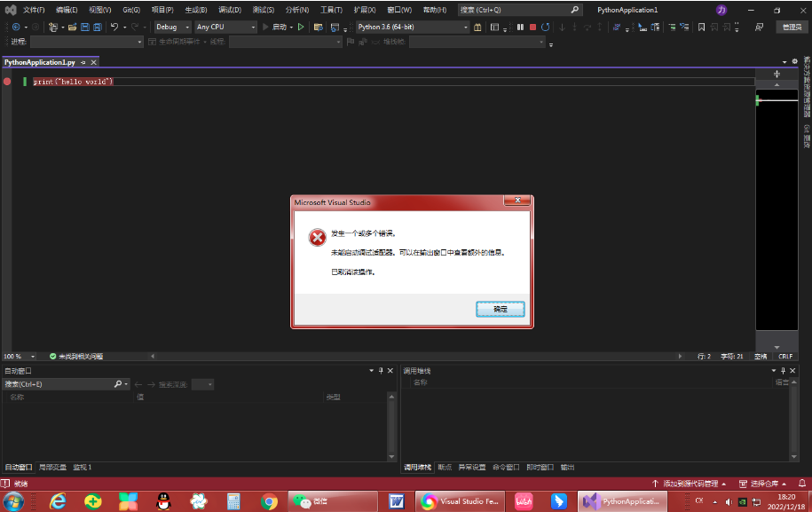Pin the 调用堆栈 panel
Image resolution: width=812 pixels, height=512 pixels.
tap(782, 370)
